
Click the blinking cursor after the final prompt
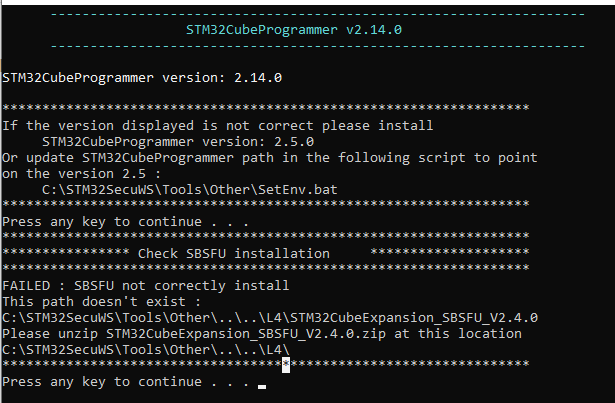[262, 385]
